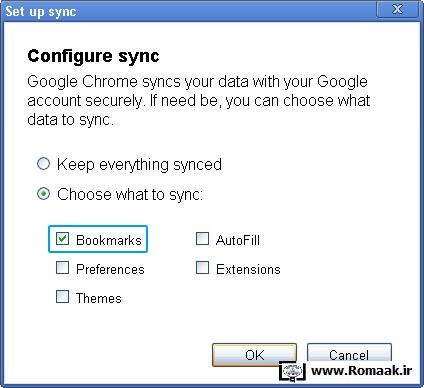Click the Preferences label text
This screenshot has height=388, width=424.
click(x=110, y=269)
